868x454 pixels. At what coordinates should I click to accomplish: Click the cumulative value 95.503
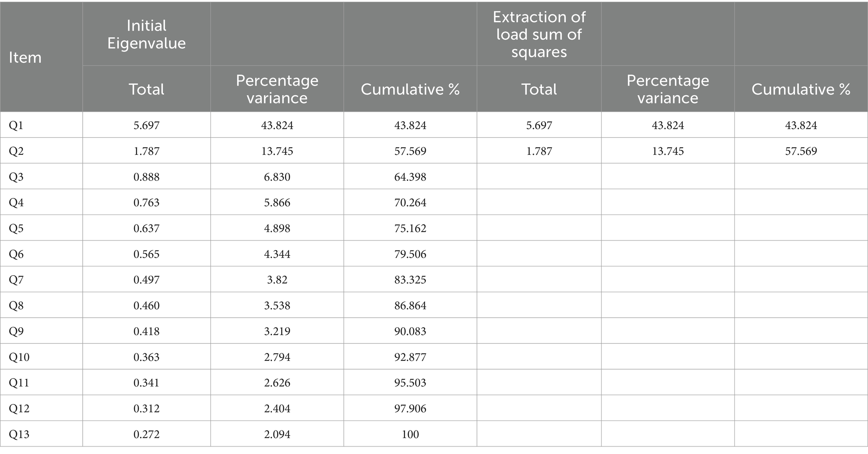[410, 383]
